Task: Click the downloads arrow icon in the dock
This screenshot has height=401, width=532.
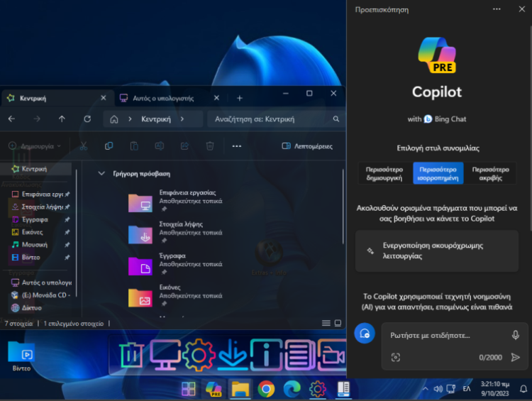Action: tap(233, 356)
